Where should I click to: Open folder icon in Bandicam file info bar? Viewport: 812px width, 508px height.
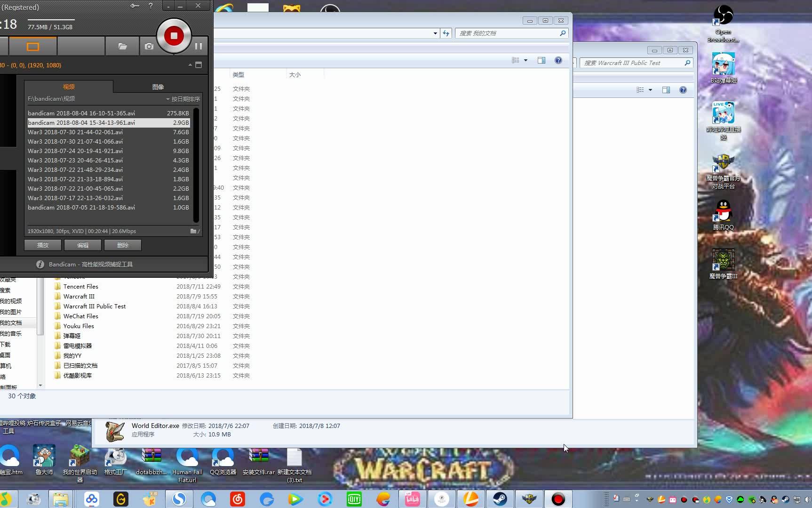[x=194, y=231]
